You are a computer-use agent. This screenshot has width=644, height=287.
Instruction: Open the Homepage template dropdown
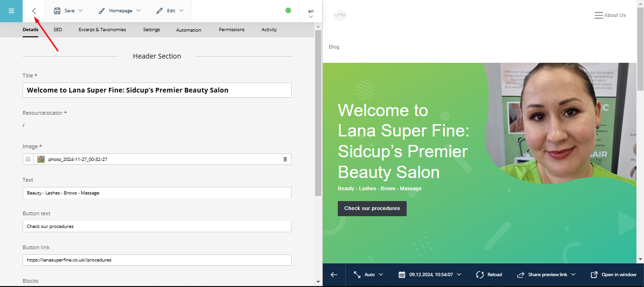coord(119,11)
